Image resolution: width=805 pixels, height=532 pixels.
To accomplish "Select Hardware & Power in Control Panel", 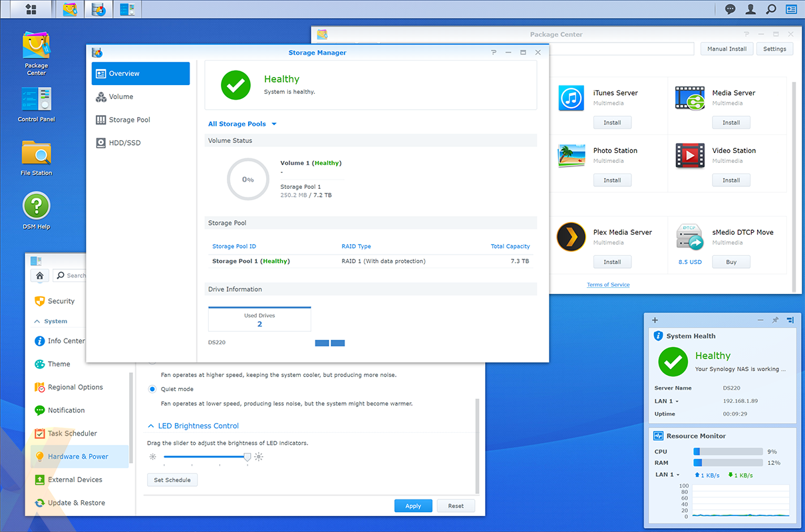I will coord(80,456).
